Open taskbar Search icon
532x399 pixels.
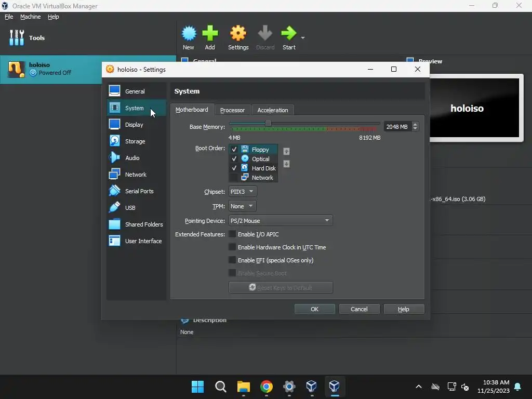click(x=220, y=386)
